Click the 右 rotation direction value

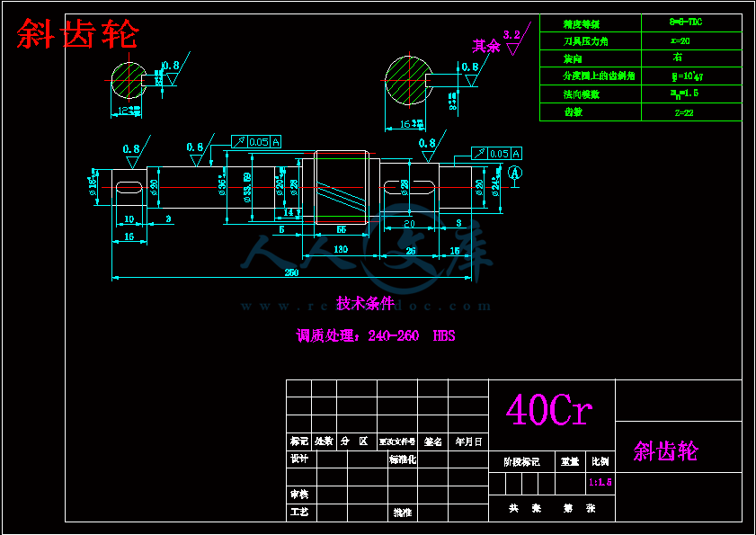(x=678, y=58)
